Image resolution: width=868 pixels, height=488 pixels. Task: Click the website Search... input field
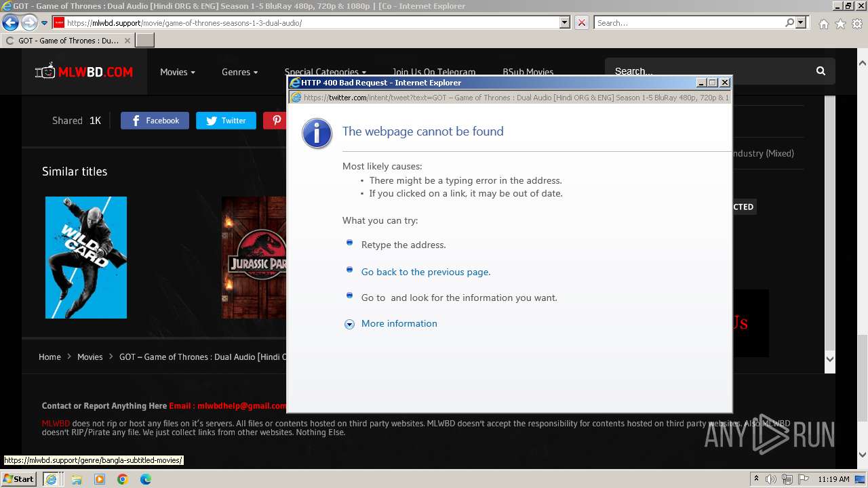coord(709,71)
